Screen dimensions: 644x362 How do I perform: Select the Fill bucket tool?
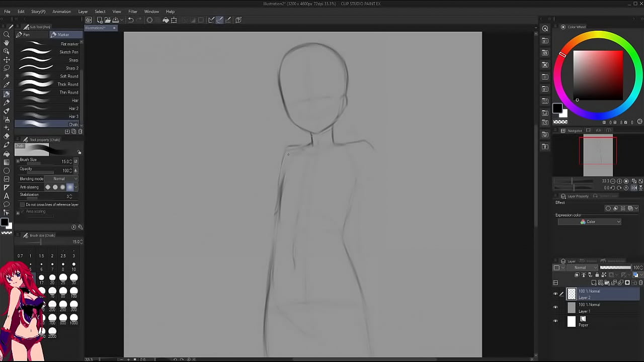coord(7,154)
